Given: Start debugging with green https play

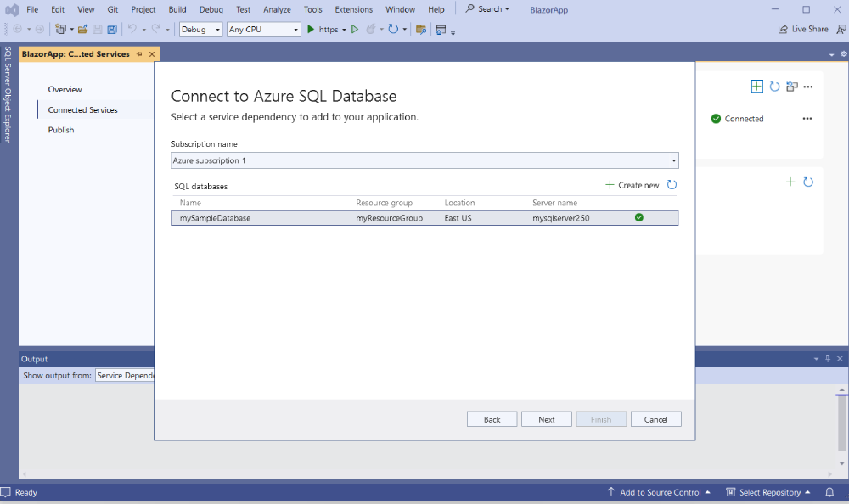Looking at the screenshot, I should pos(311,29).
